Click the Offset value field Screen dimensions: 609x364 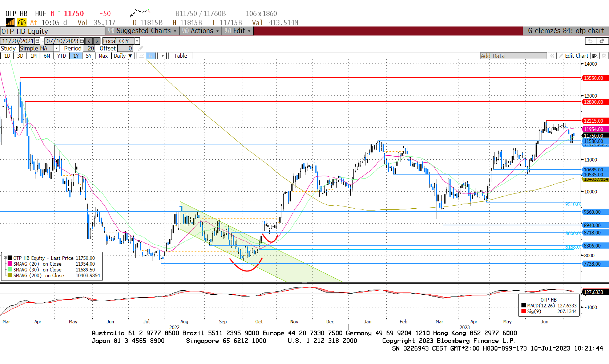tap(125, 48)
